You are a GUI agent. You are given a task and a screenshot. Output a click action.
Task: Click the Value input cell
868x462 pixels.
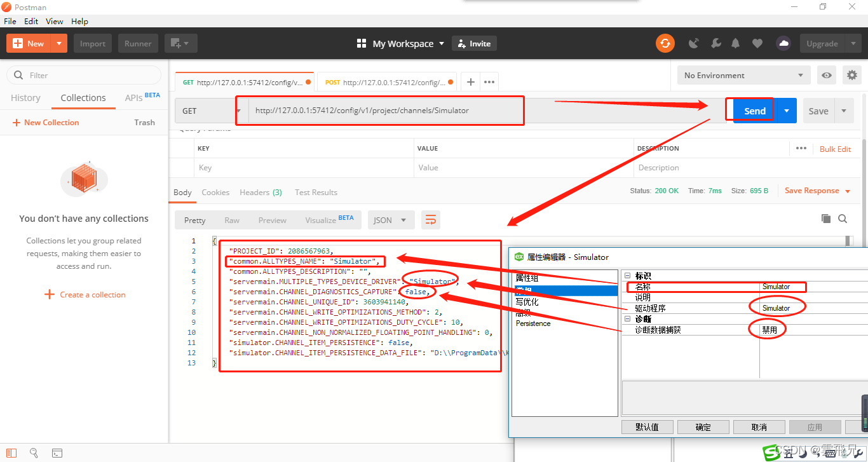pos(524,168)
